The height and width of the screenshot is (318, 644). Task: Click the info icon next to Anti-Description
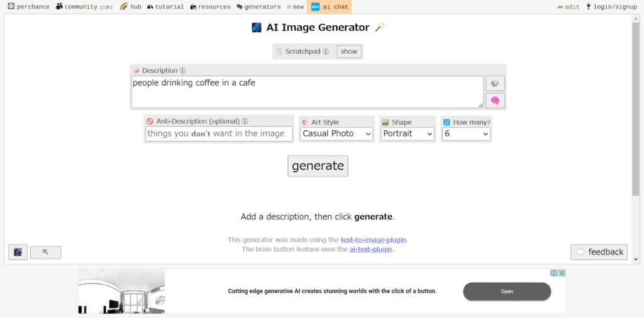click(245, 122)
